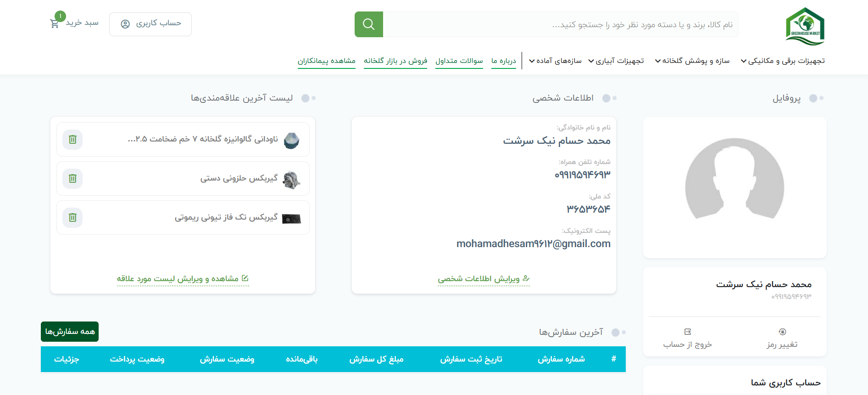Open the گیربکس تک فاز تیوبی ریموتی title
This screenshot has width=868, height=395.
(x=226, y=217)
